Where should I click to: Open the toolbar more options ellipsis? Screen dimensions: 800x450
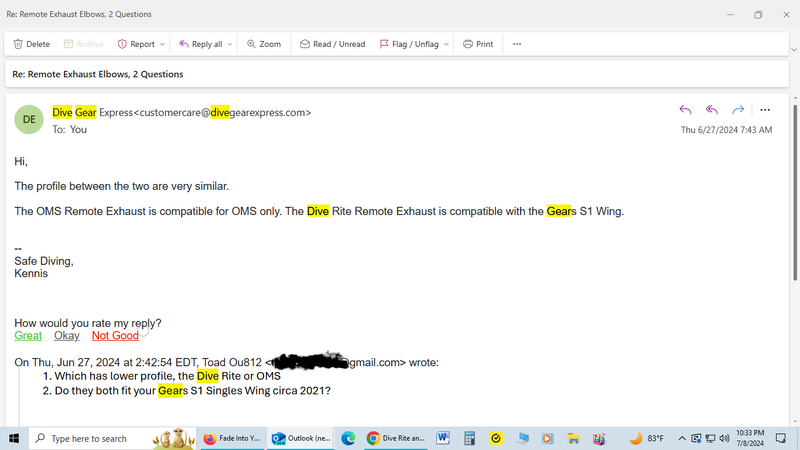tap(517, 44)
